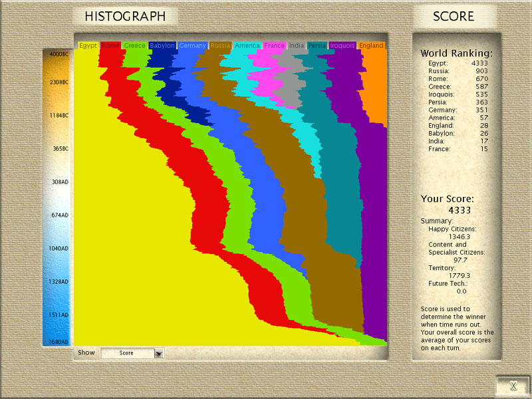532x399 pixels.
Task: Select the Iroquois civilization label
Action: (342, 46)
